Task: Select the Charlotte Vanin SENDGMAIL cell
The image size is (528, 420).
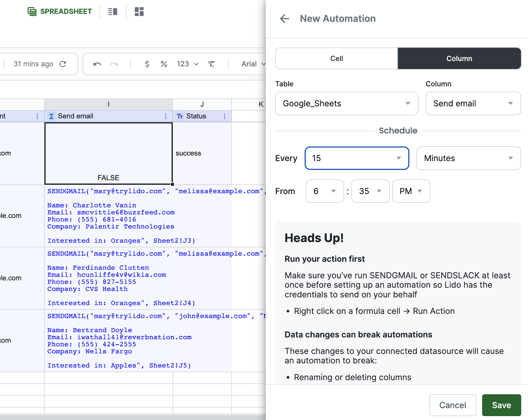Action: tap(109, 216)
